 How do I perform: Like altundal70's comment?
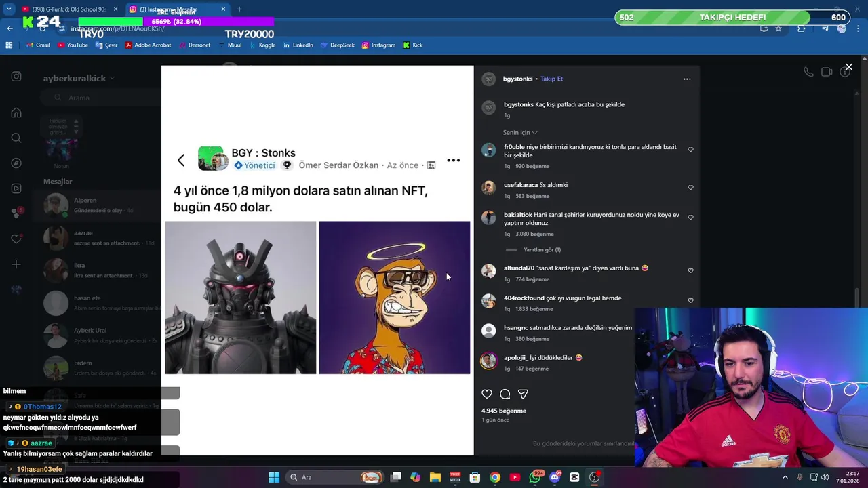click(690, 270)
